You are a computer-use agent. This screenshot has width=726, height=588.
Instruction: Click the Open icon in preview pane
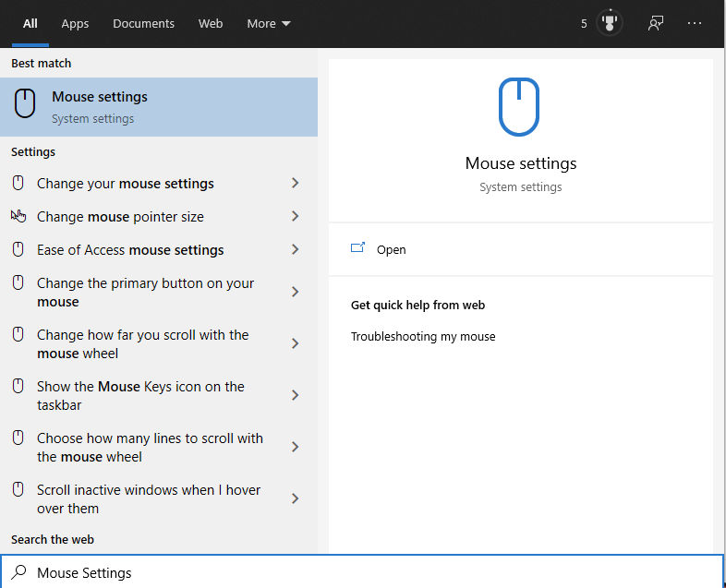tap(358, 249)
